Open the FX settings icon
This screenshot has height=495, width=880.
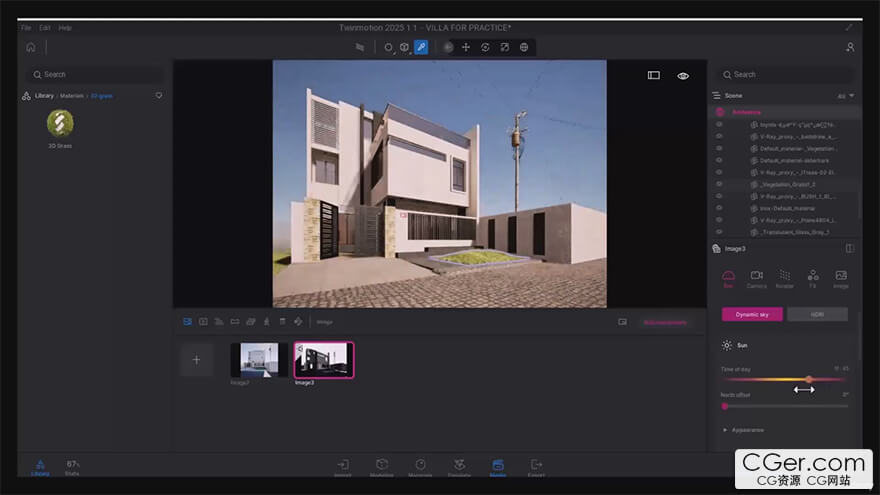[x=813, y=276]
